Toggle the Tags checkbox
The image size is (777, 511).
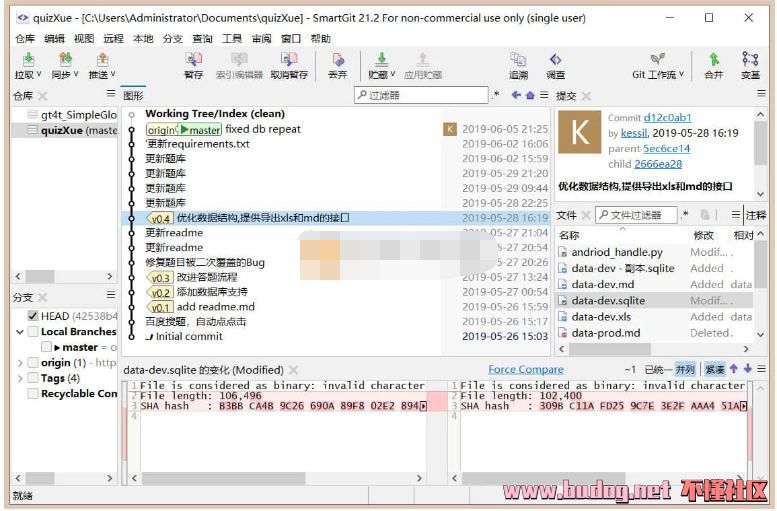click(x=33, y=378)
